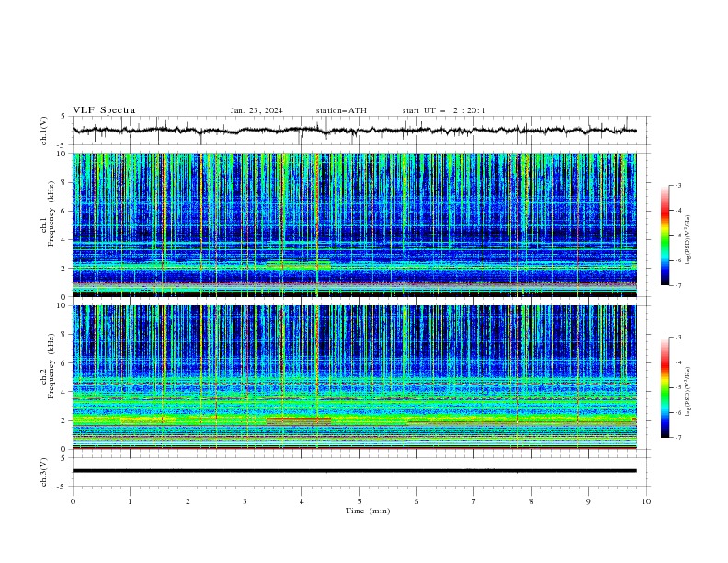The height and width of the screenshot is (563, 728).
Task: Click the ch.1 'Frequency (kHz)' axis label
Action: (51, 213)
